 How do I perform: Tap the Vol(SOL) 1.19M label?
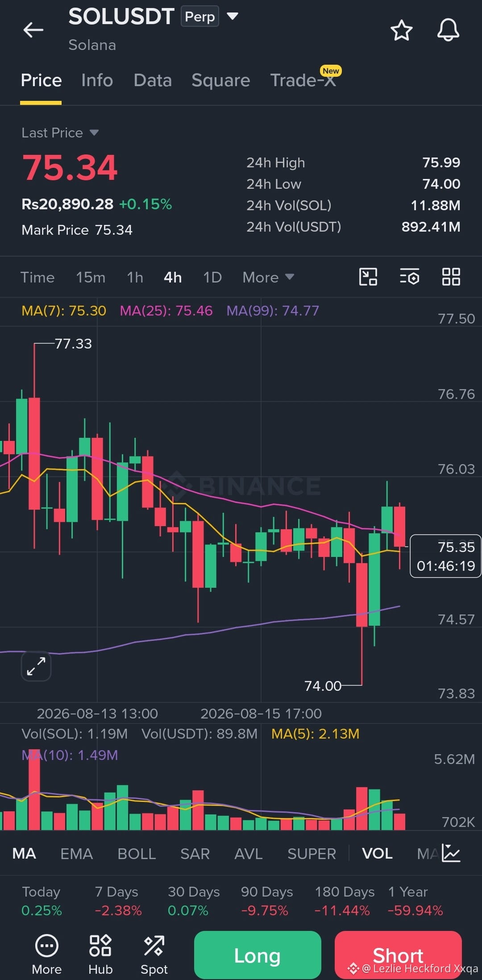tap(75, 734)
